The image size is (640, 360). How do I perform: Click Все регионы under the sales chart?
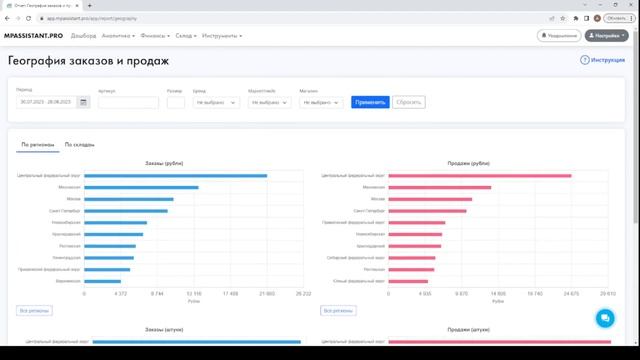338,311
